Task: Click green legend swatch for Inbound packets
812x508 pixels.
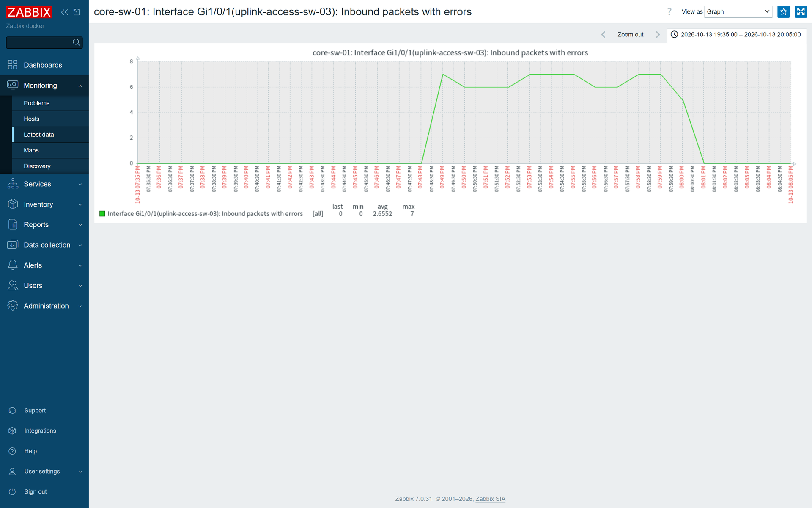Action: (x=102, y=214)
